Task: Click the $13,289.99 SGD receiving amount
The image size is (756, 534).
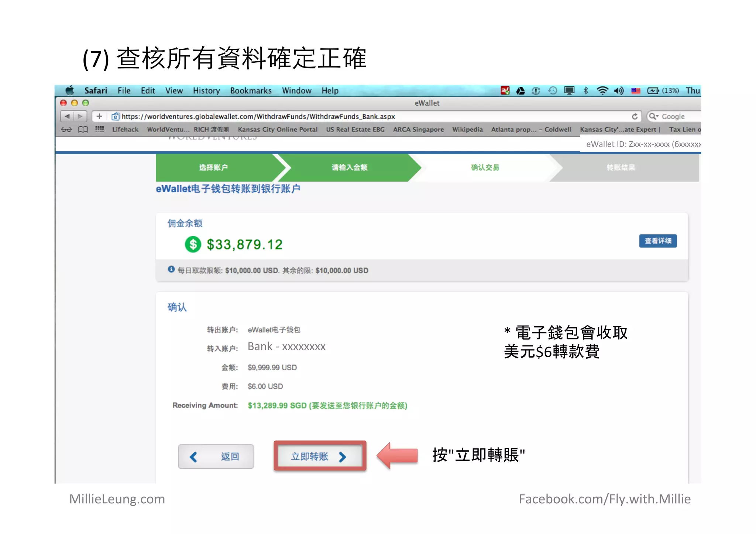Action: 327,406
